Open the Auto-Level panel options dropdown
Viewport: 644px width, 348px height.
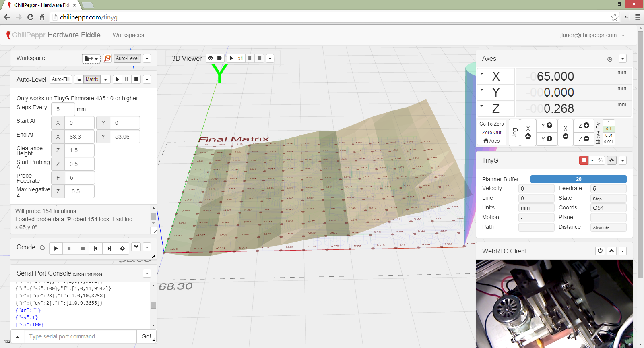pos(147,79)
